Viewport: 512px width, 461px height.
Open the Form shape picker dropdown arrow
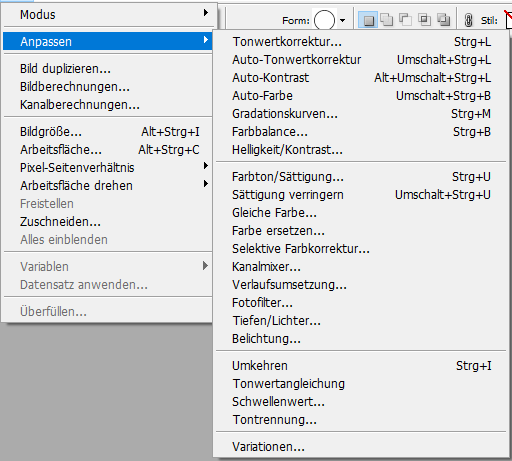click(342, 20)
